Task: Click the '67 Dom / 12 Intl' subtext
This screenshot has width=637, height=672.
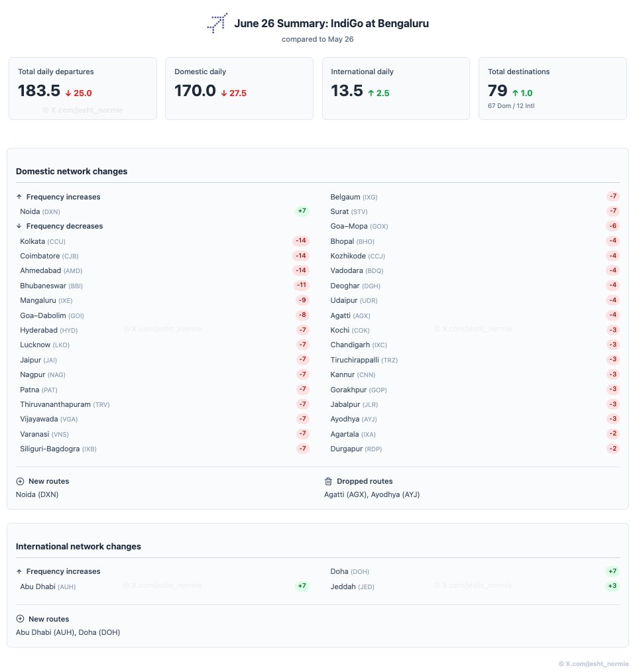Action: tap(511, 106)
